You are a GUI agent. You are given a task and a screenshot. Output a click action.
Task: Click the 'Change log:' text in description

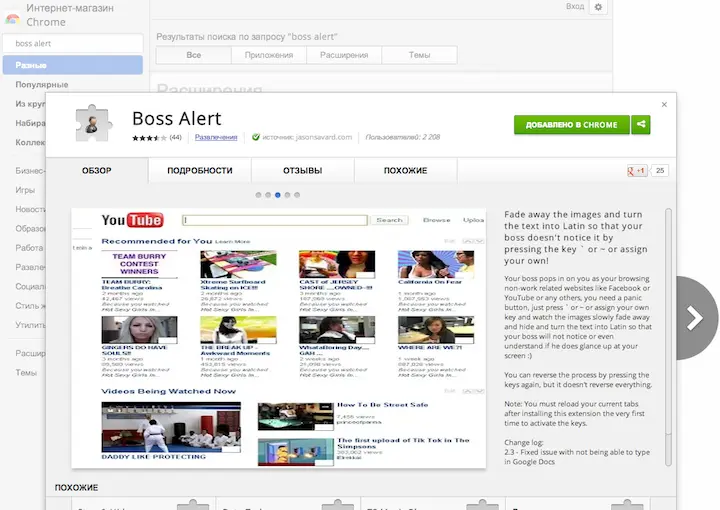tap(524, 443)
